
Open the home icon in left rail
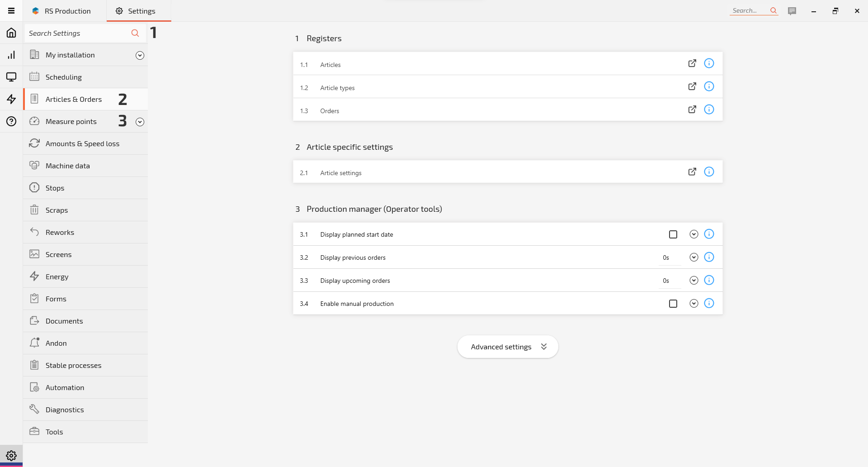pyautogui.click(x=11, y=33)
